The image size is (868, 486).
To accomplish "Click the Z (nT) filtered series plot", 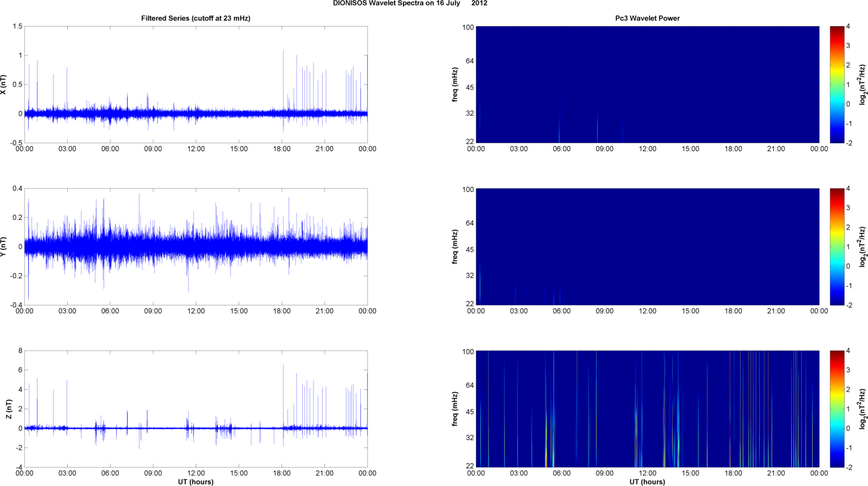I will [x=196, y=409].
